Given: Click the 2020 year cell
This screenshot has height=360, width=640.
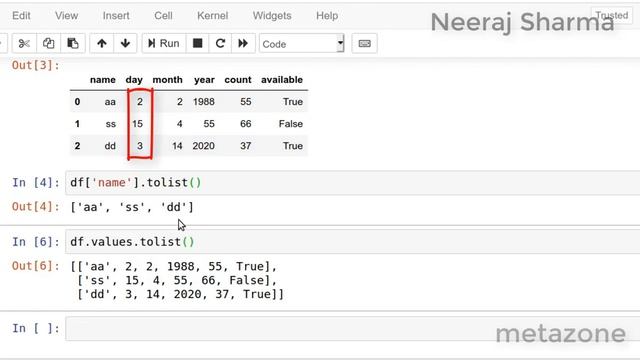Looking at the screenshot, I should point(204,146).
